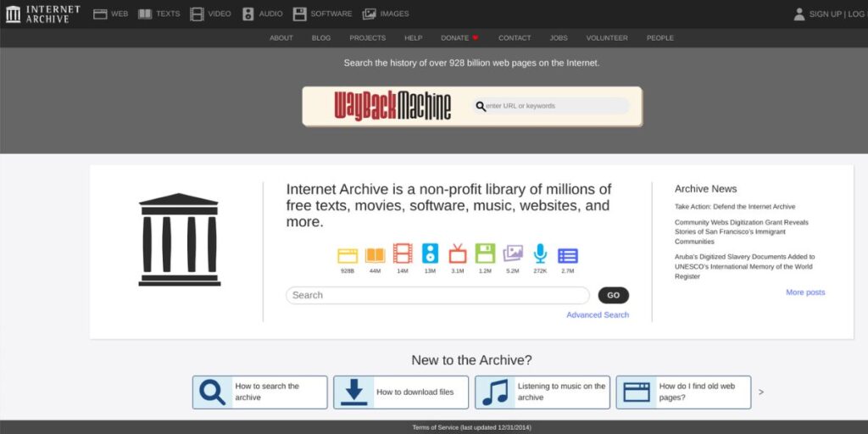The height and width of the screenshot is (434, 868).
Task: Click magnifier icon on How to search card
Action: pos(212,392)
